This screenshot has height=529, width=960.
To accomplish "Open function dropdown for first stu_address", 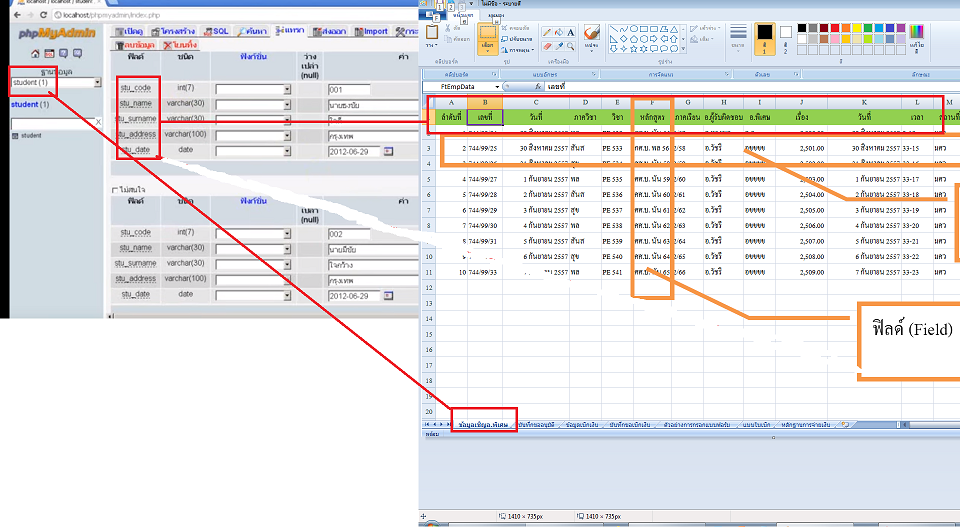I will click(287, 136).
